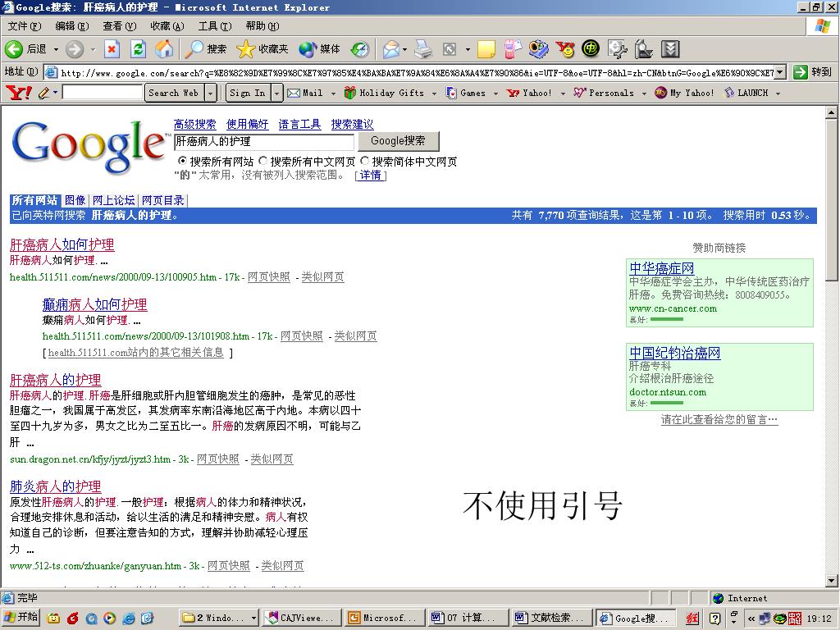The width and height of the screenshot is (840, 630).
Task: Click the Mail envelope toolbar icon
Action: 391,49
